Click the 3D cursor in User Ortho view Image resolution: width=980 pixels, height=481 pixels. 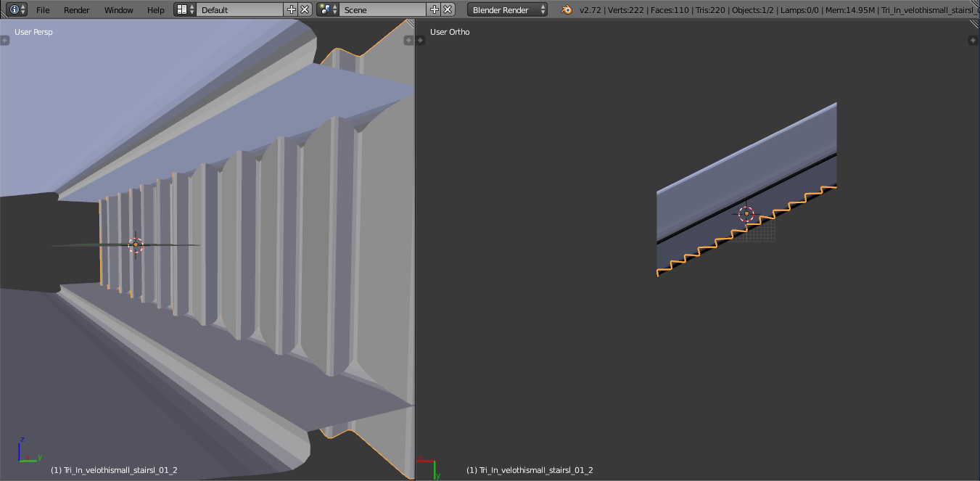[746, 213]
